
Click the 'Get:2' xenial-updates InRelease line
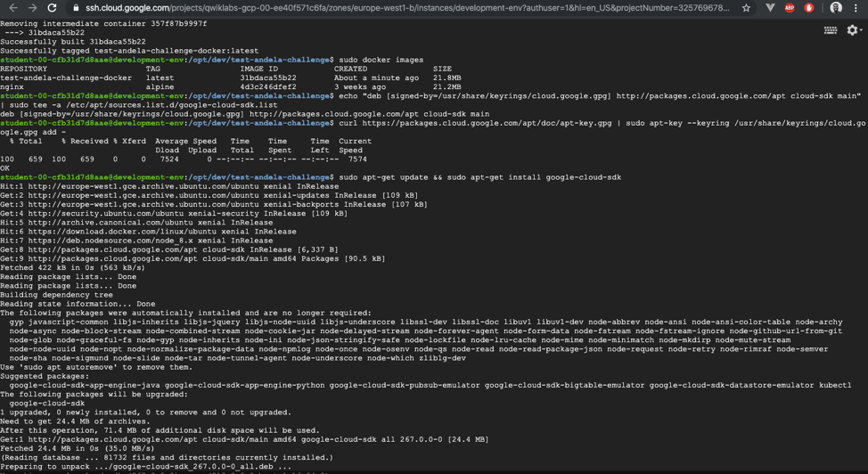[x=209, y=195]
